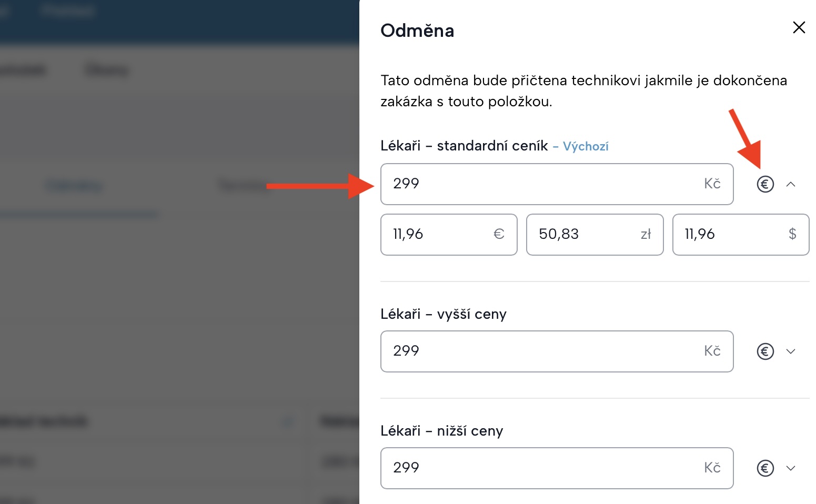Click the euro currency icon next to standard ceník

[x=765, y=184]
